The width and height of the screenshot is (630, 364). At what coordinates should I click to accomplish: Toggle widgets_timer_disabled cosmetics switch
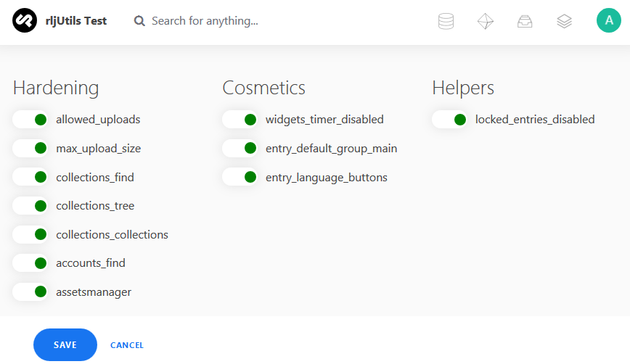[x=240, y=120]
